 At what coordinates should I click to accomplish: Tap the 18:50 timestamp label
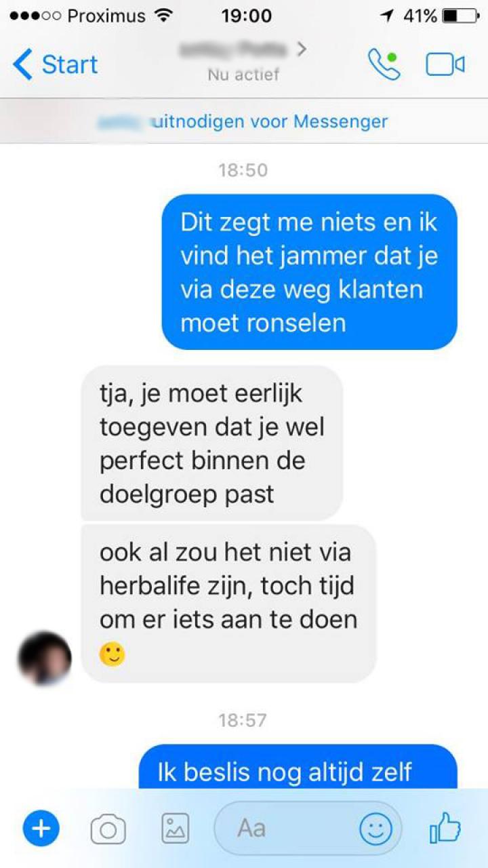click(243, 170)
